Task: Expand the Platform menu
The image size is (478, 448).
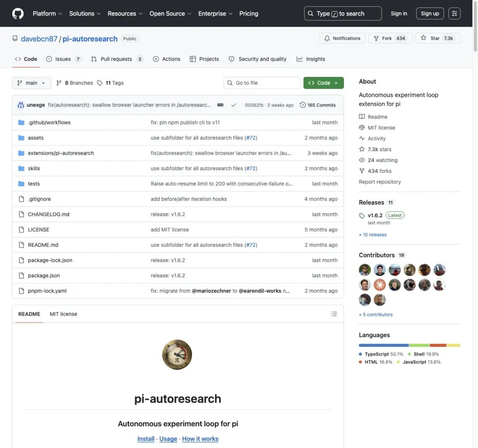Action: (47, 14)
